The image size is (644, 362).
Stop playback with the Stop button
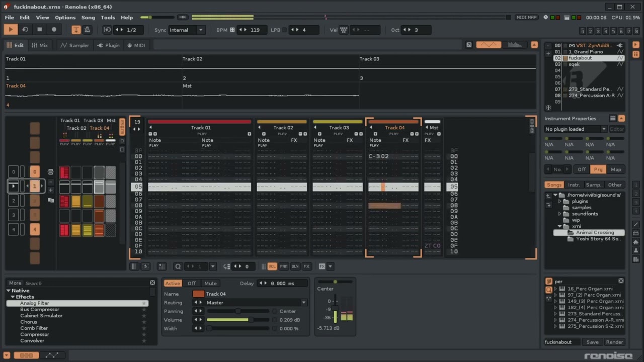pos(40,30)
